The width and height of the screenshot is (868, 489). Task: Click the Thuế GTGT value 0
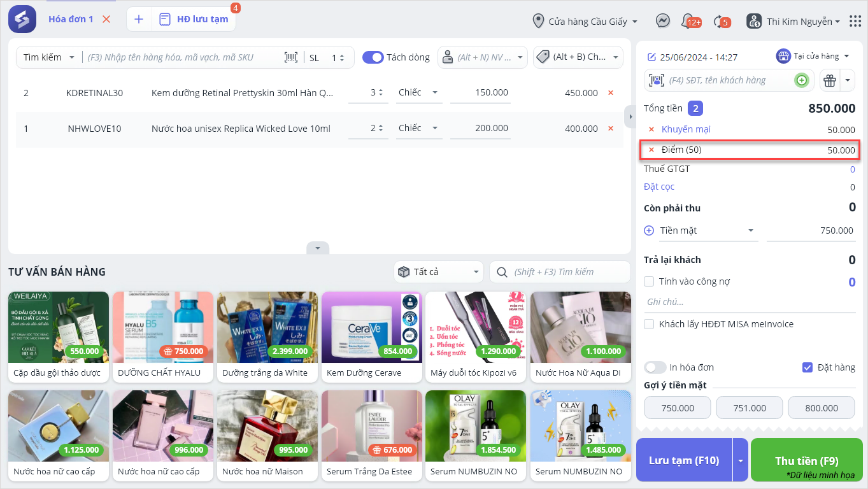click(x=853, y=169)
